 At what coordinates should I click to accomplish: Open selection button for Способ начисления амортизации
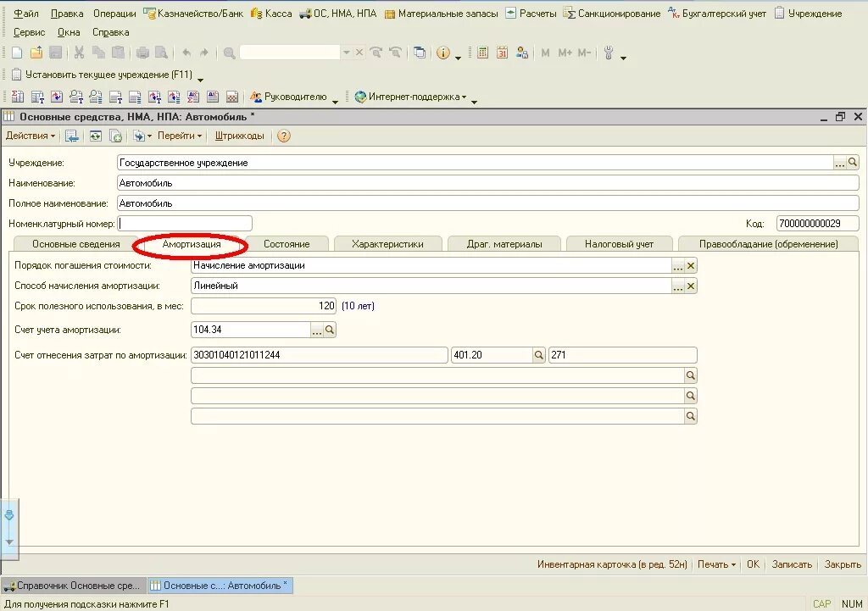[677, 286]
